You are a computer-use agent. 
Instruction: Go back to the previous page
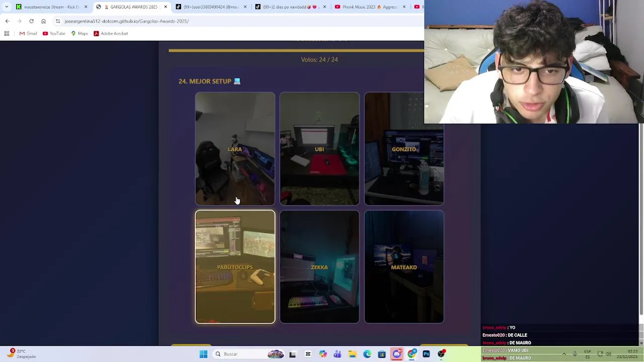7,21
